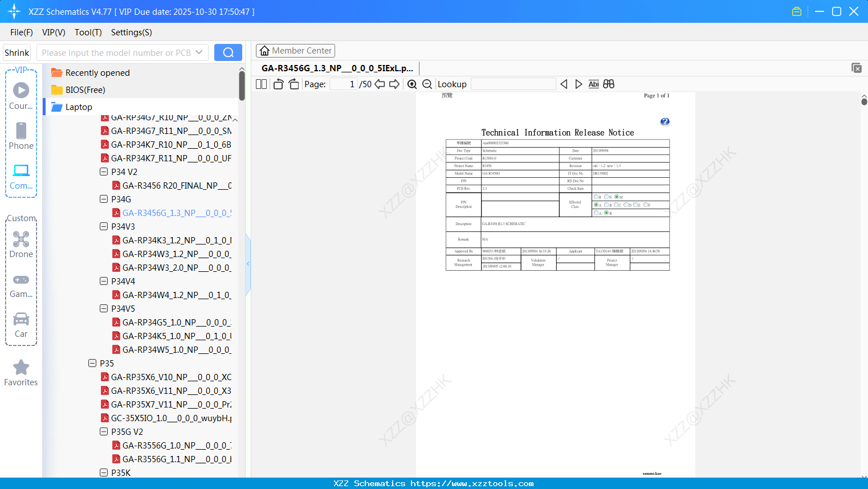This screenshot has height=489, width=868.
Task: Open the Favorites star panel
Action: [21, 373]
